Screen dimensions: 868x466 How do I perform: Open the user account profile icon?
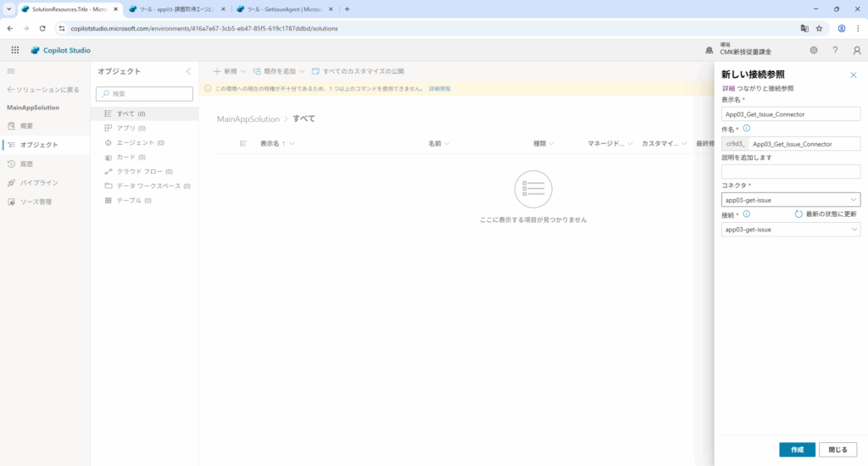coord(856,50)
